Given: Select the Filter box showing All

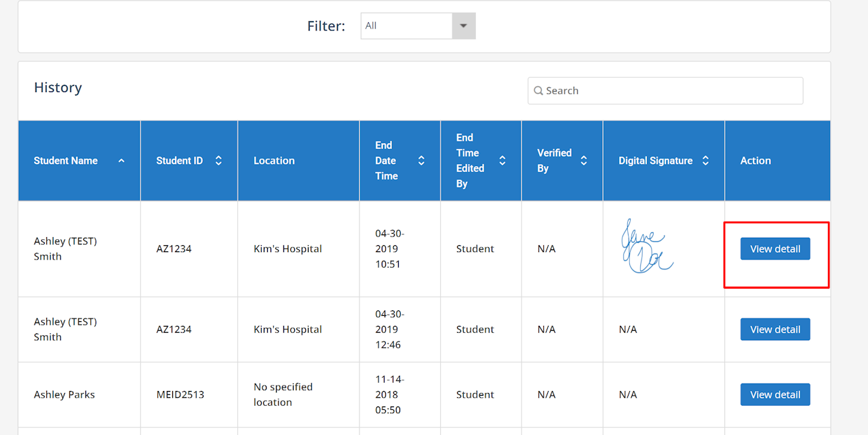Looking at the screenshot, I should pyautogui.click(x=407, y=26).
